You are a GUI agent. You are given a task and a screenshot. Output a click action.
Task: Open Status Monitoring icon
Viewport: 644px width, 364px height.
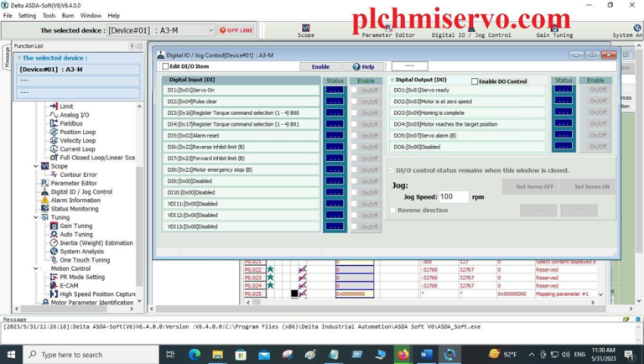tap(44, 208)
